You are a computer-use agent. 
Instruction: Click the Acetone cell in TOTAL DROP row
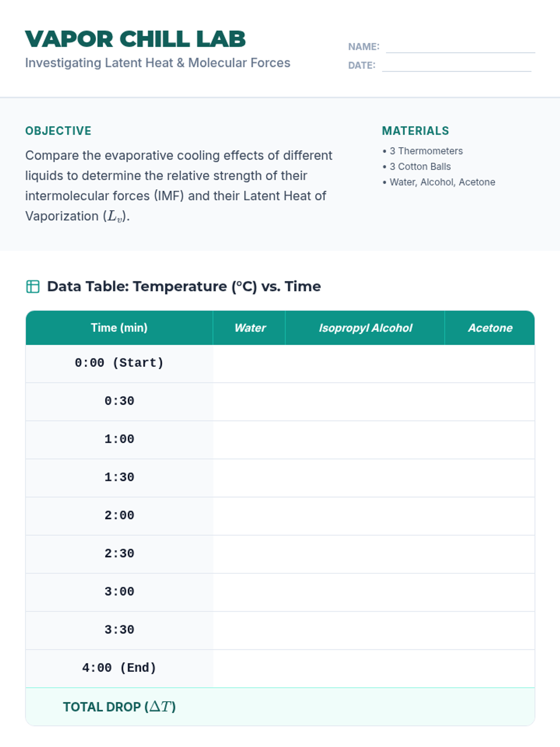pyautogui.click(x=490, y=707)
